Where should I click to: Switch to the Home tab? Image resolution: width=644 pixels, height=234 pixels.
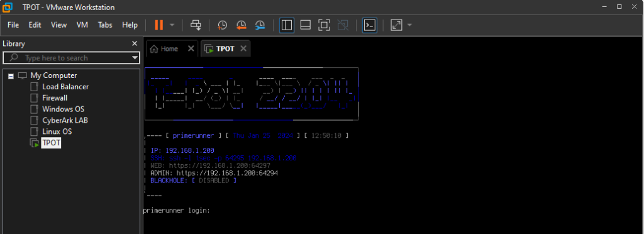[168, 48]
